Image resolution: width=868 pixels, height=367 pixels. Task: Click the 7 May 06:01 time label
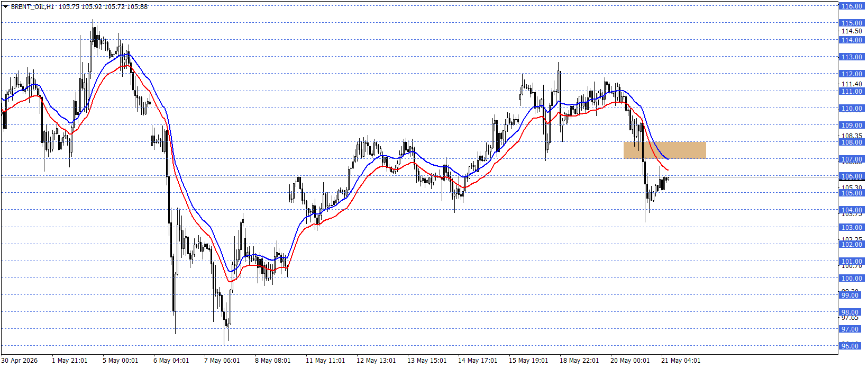[x=222, y=361]
